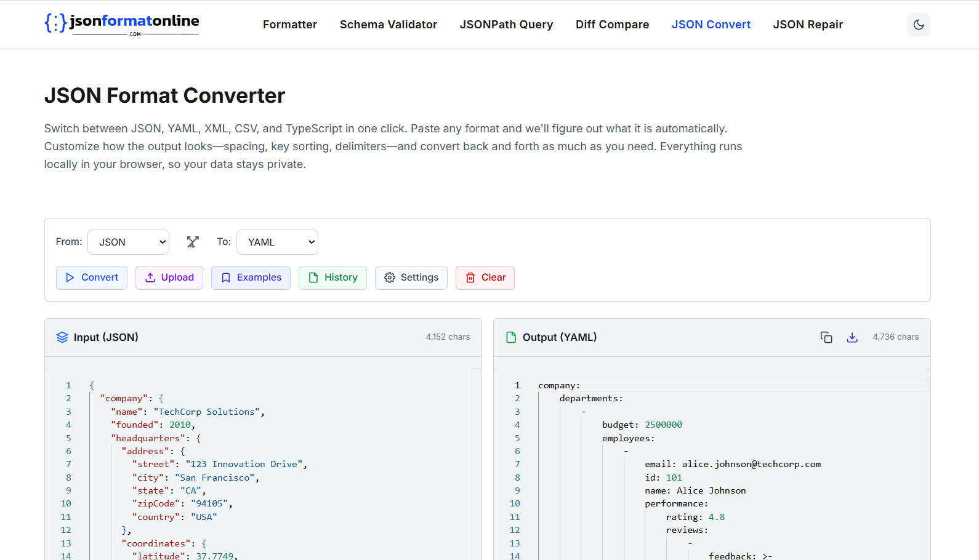Image resolution: width=979 pixels, height=560 pixels.
Task: Click the jsonformatonline logo
Action: click(122, 24)
